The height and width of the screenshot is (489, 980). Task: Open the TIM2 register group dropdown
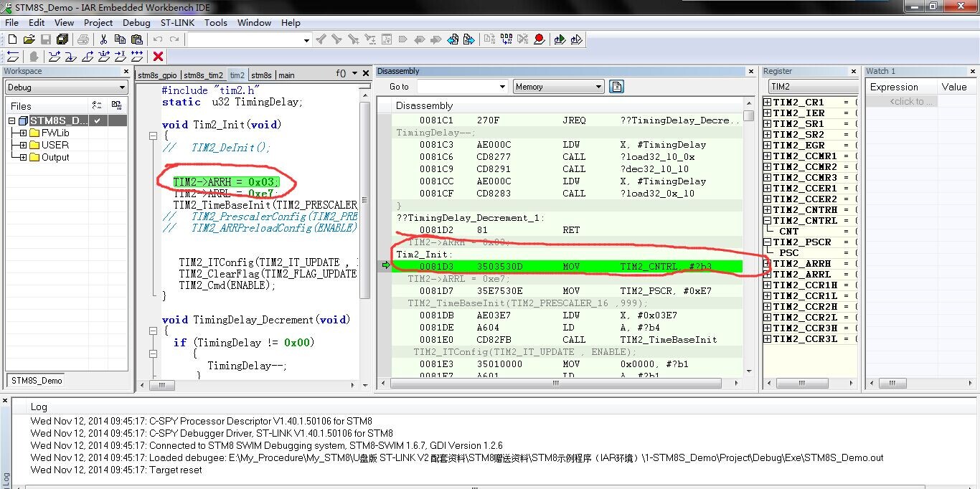813,87
